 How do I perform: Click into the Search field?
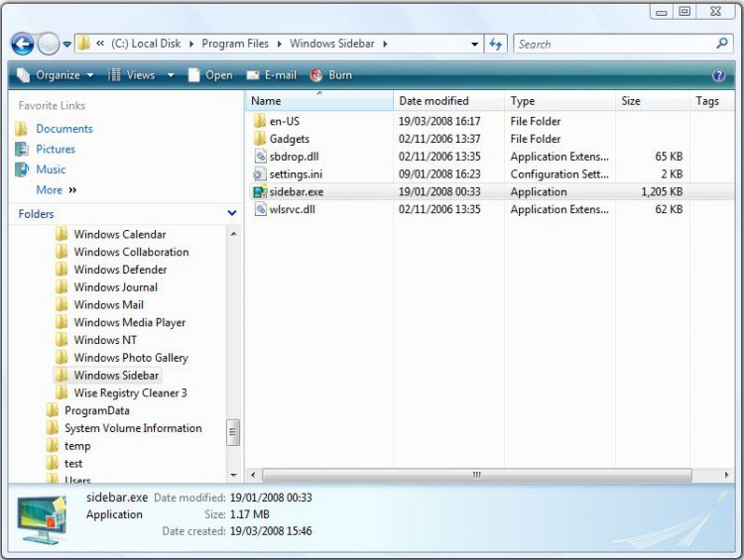click(x=614, y=44)
